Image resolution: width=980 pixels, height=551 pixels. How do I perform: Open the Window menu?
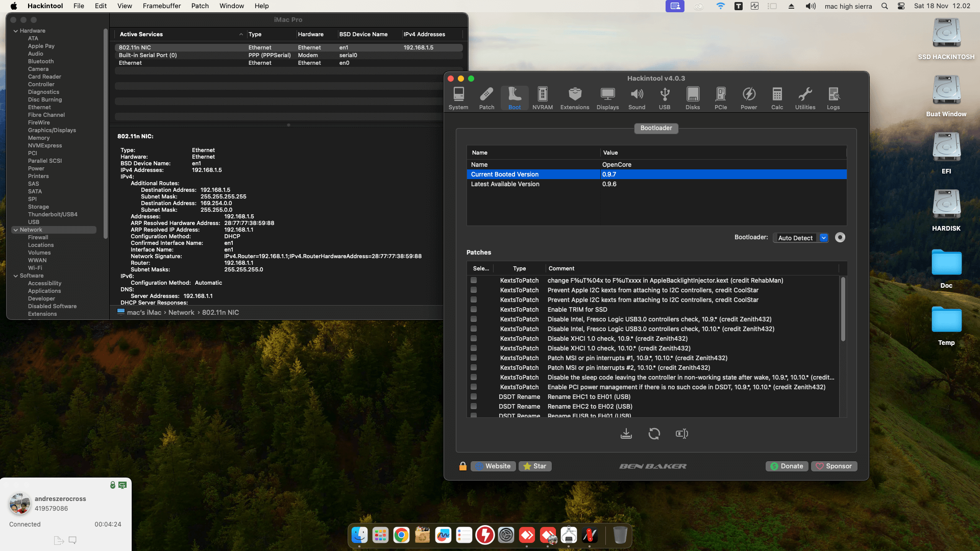pyautogui.click(x=232, y=6)
